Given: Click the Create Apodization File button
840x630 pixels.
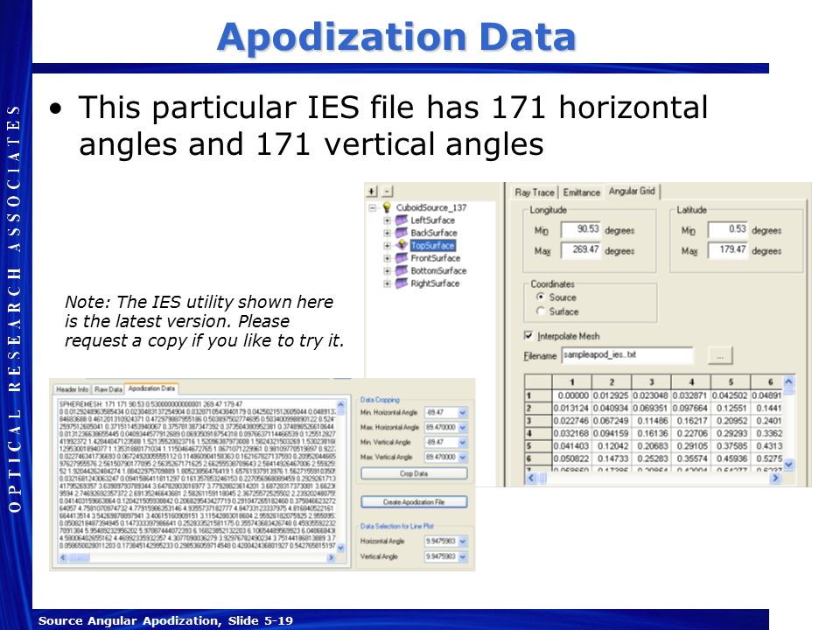Looking at the screenshot, I should [414, 502].
